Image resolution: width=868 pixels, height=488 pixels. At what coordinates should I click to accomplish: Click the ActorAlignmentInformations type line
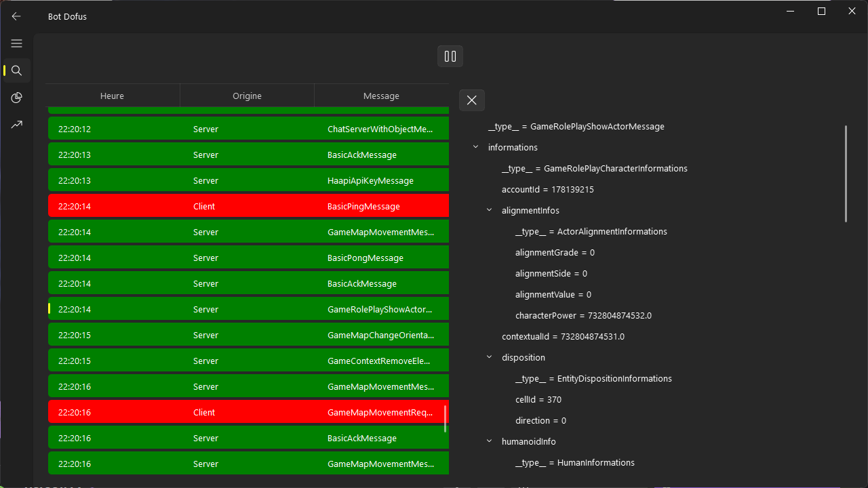(x=591, y=231)
